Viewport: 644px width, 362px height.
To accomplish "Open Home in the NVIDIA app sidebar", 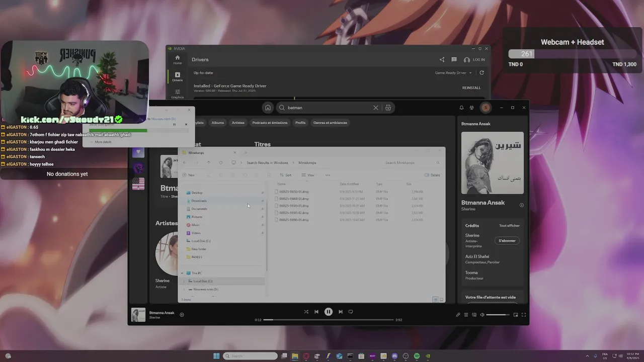I will [x=177, y=59].
